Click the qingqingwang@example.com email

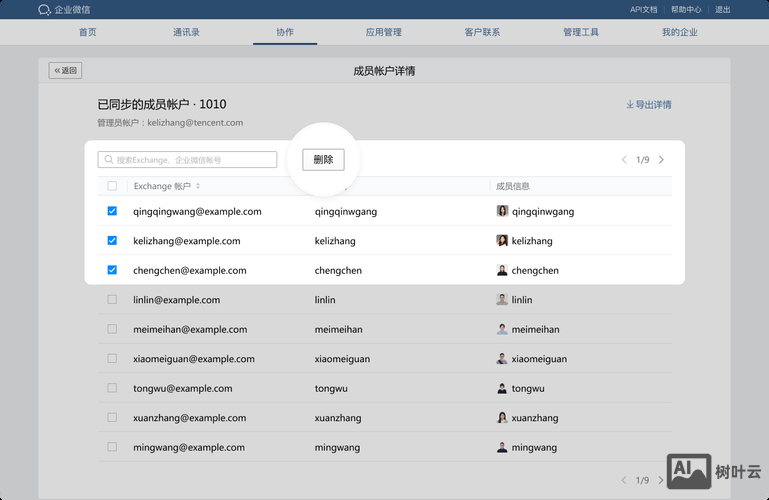click(x=197, y=212)
